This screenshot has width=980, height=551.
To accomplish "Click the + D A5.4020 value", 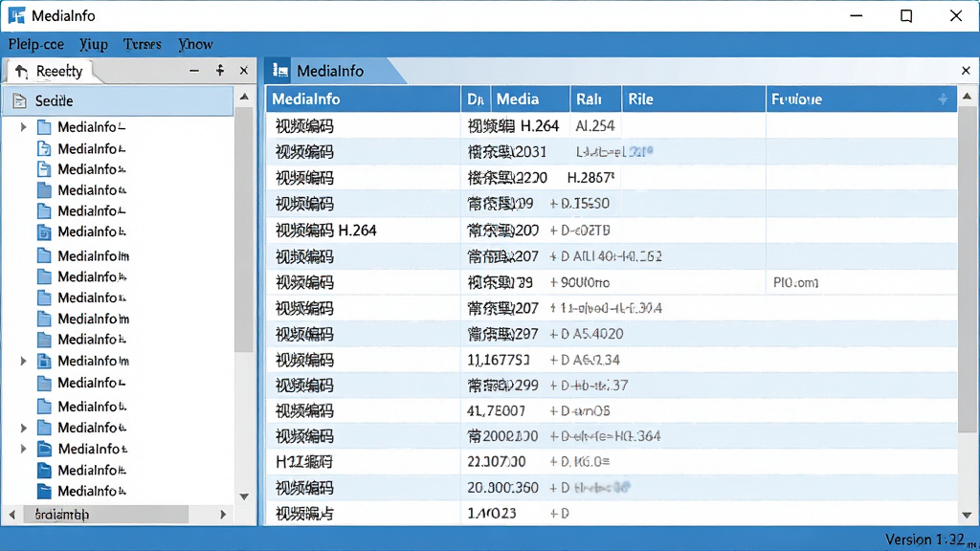I will (587, 334).
